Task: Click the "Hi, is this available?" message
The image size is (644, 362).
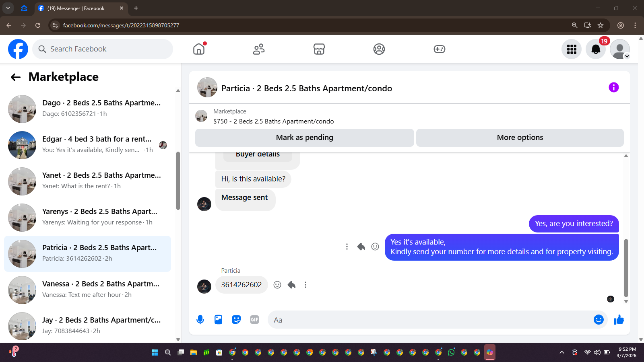Action: pos(253,179)
